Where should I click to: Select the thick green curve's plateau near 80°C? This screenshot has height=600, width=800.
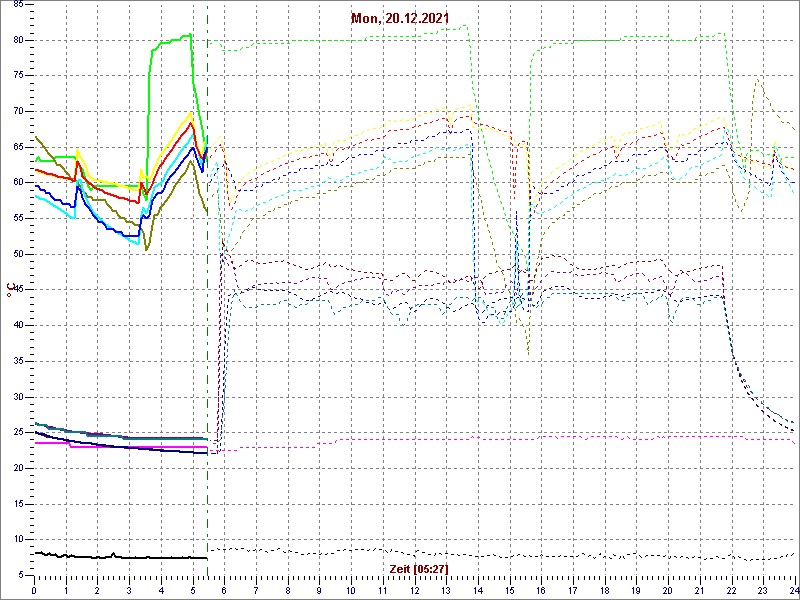[x=170, y=39]
